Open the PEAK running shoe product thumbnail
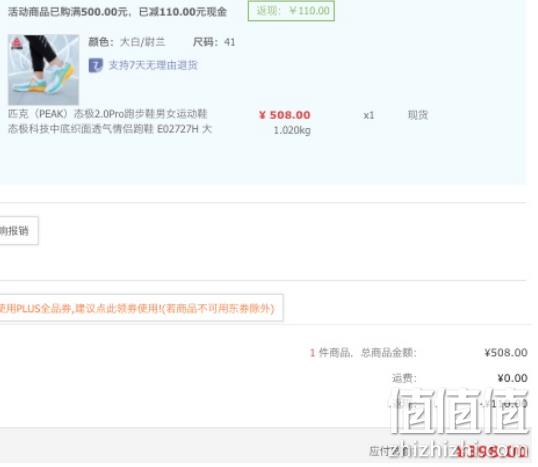 pyautogui.click(x=44, y=70)
